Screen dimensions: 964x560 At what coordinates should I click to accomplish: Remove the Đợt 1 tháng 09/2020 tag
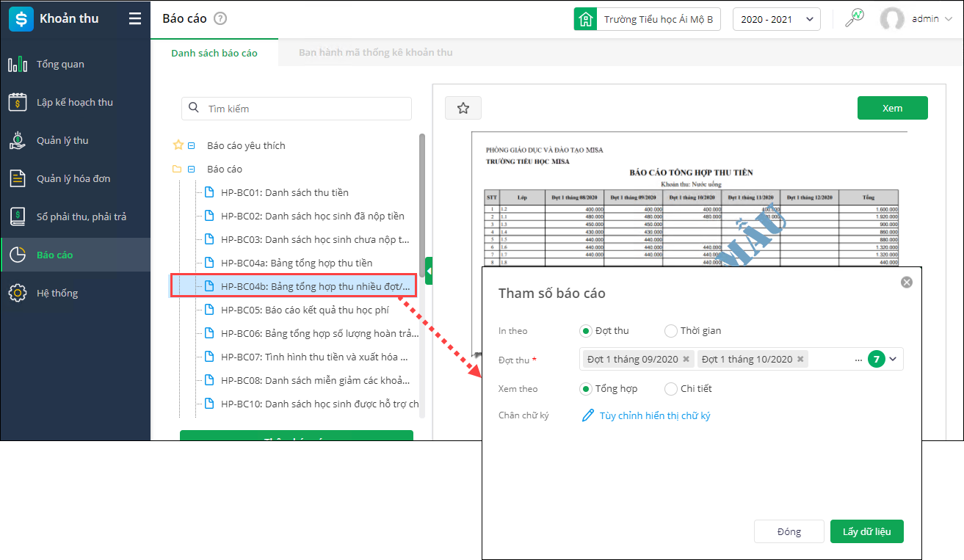click(x=686, y=360)
